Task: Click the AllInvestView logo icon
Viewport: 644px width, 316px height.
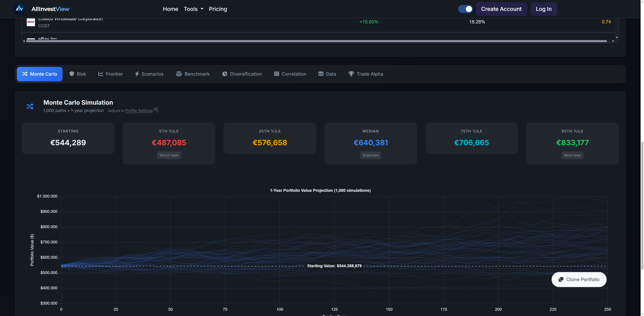Action: click(x=19, y=9)
